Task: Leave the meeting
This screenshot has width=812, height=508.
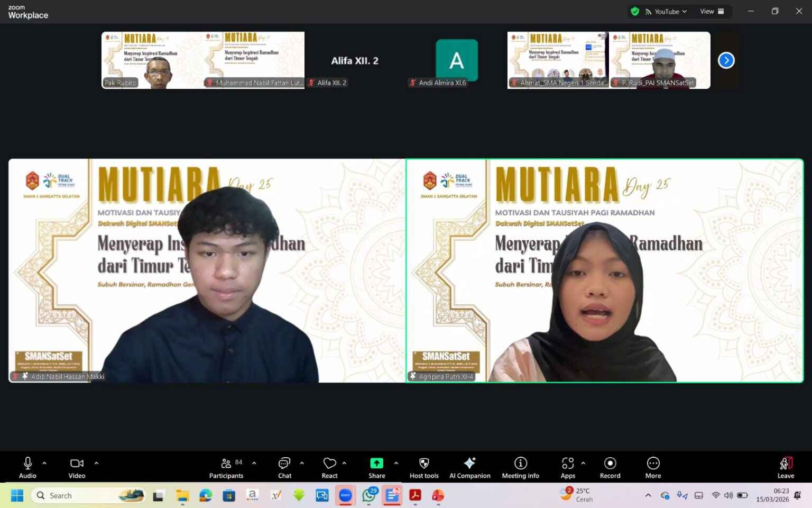Action: pyautogui.click(x=786, y=467)
